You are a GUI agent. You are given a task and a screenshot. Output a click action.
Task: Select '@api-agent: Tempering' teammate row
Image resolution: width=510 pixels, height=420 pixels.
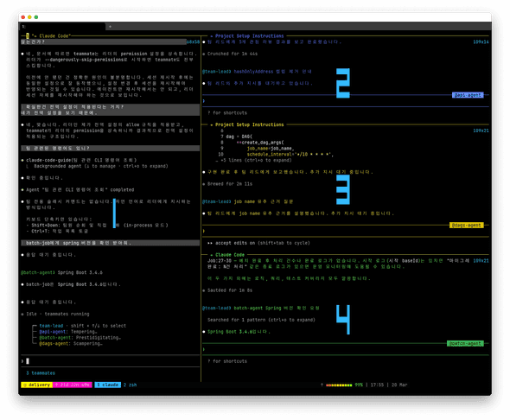68,332
